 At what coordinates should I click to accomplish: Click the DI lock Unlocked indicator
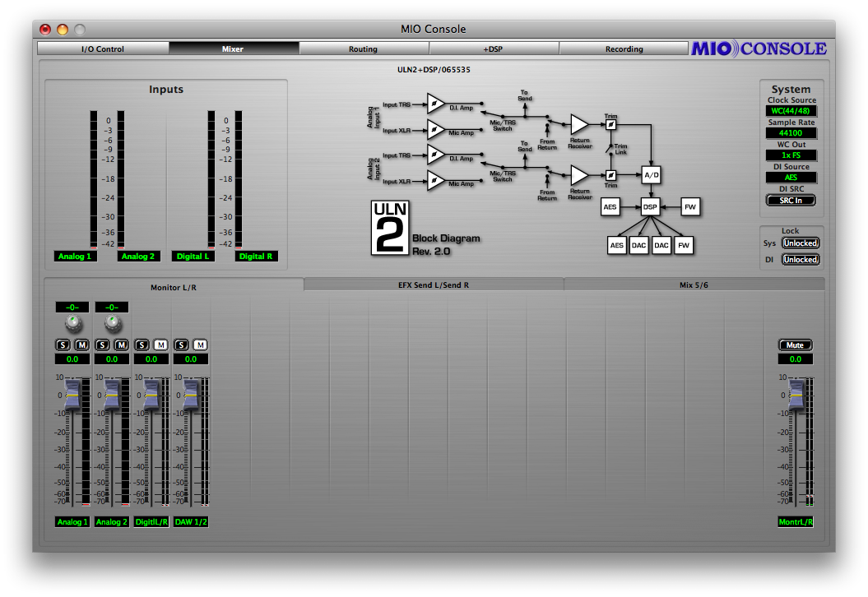tap(801, 260)
